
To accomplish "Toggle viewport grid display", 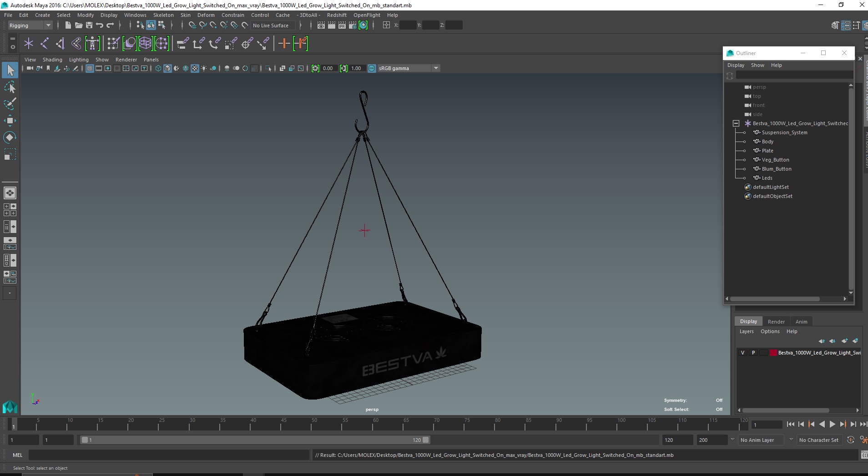I will click(90, 68).
